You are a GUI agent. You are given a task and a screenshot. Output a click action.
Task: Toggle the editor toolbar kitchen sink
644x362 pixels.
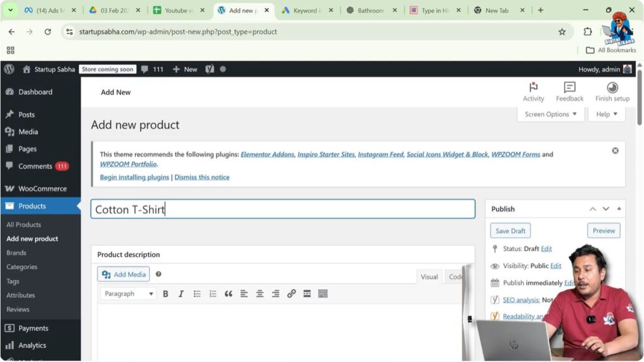click(x=323, y=293)
